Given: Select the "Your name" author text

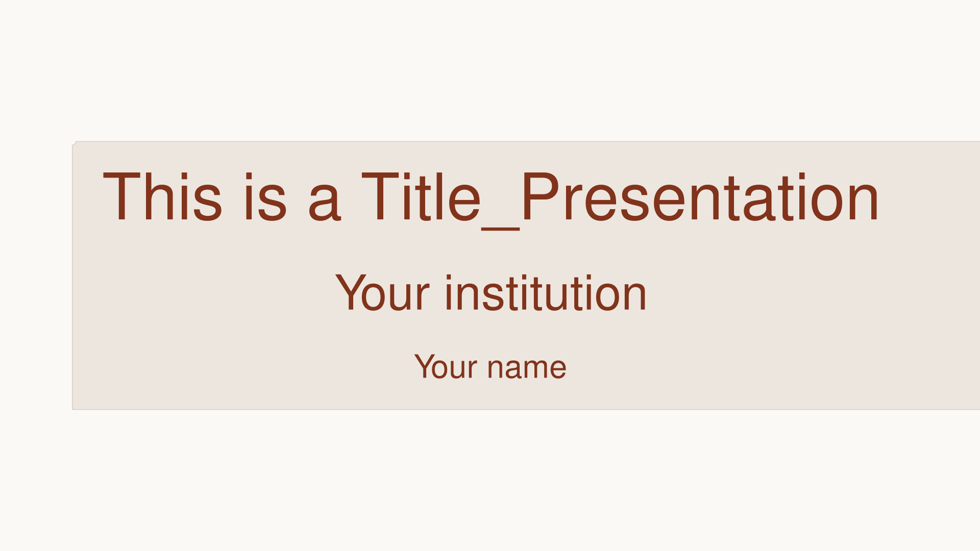Looking at the screenshot, I should [490, 367].
